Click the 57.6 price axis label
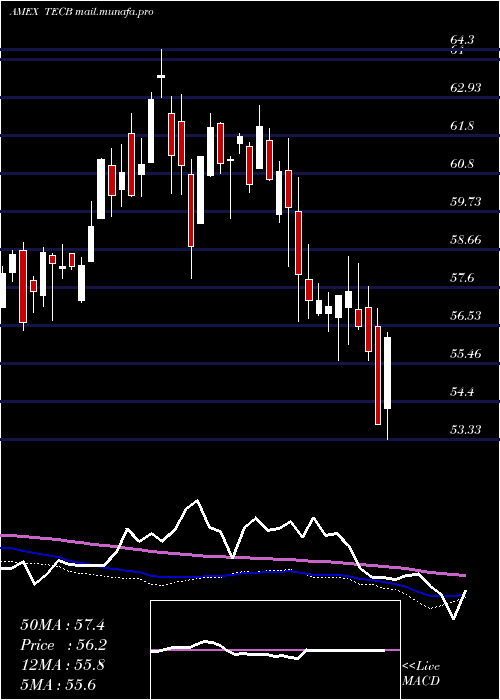This screenshot has height=700, width=500. point(462,278)
